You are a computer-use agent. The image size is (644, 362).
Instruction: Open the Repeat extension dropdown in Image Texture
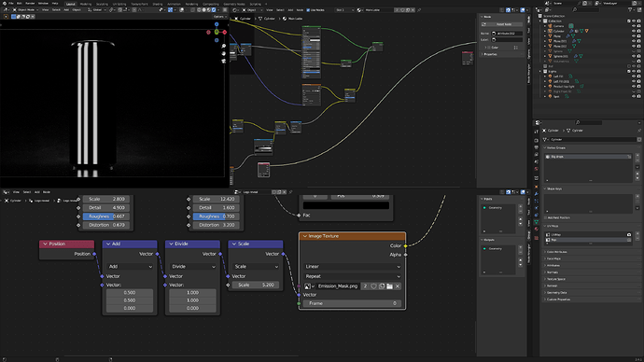coord(353,276)
